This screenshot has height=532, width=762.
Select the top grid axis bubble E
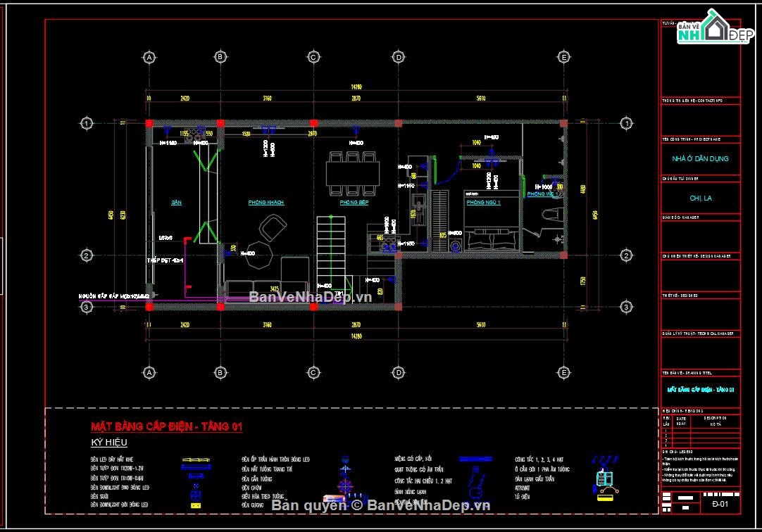point(563,57)
